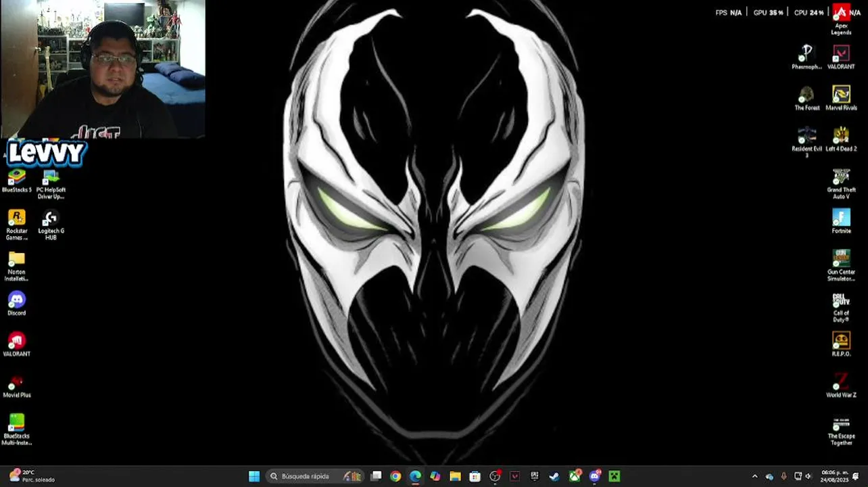Launch Discord from the desktop
Image resolution: width=868 pixels, height=487 pixels.
tap(16, 303)
